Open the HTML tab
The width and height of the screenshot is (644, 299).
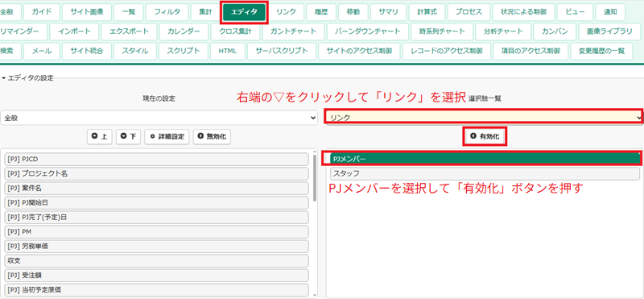(228, 51)
